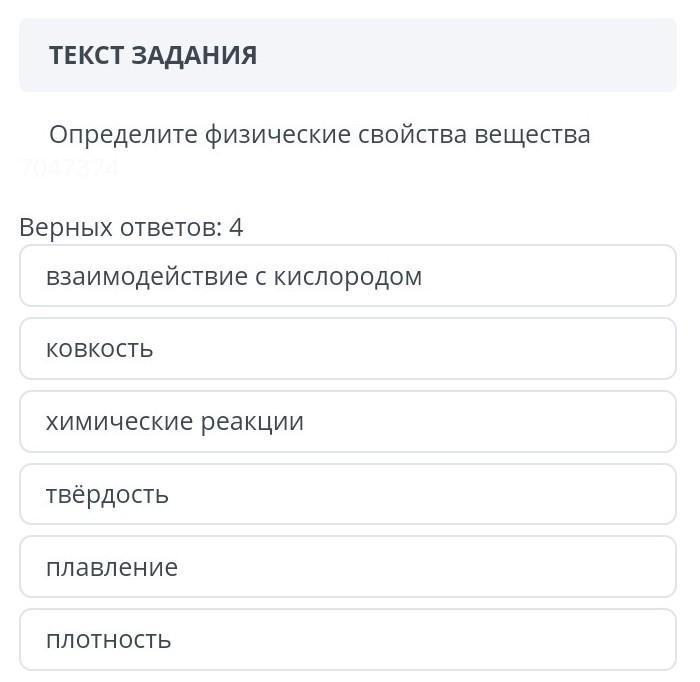
Task: Mark the 'плавление' option
Action: pyautogui.click(x=348, y=568)
